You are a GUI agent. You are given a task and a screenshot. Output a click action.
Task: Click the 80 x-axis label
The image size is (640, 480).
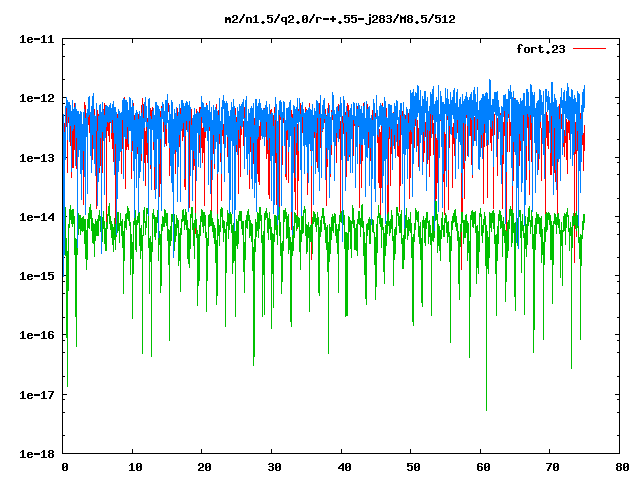click(622, 467)
